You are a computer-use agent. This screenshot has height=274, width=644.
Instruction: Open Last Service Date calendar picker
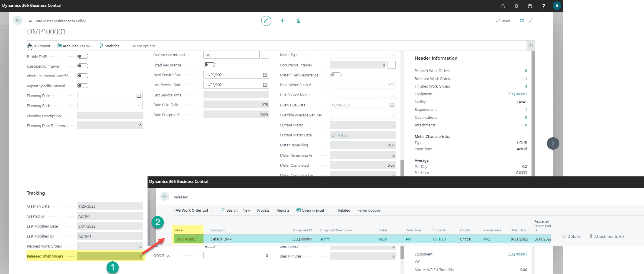(265, 85)
